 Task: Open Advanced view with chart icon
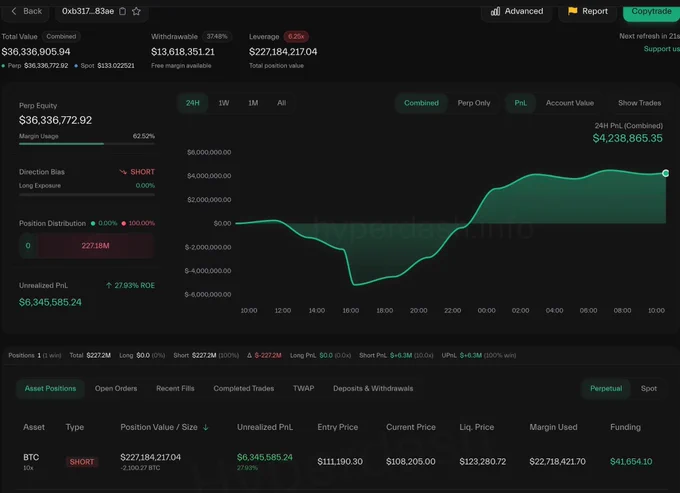coord(517,11)
